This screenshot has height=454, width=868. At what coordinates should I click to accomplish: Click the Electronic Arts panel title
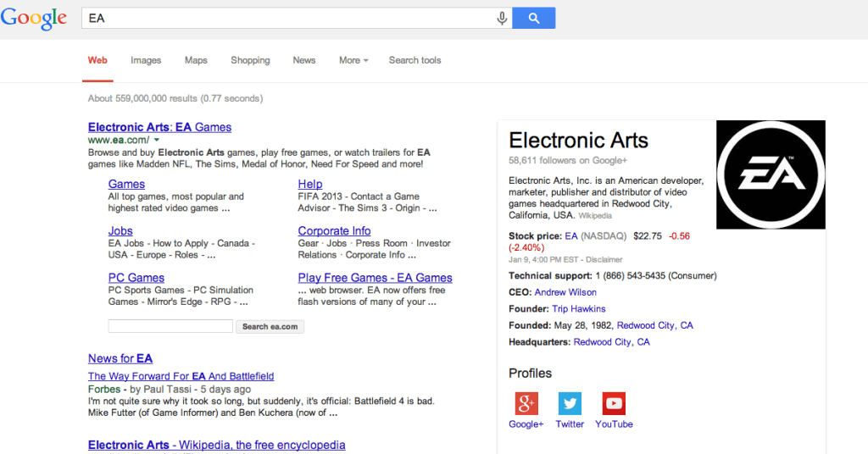pos(578,141)
